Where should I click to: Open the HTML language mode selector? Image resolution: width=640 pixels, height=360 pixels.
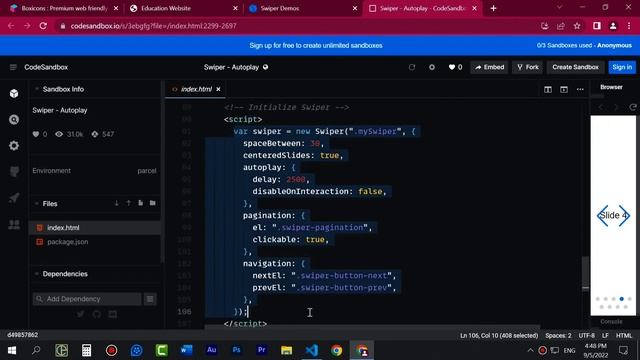tap(624, 336)
